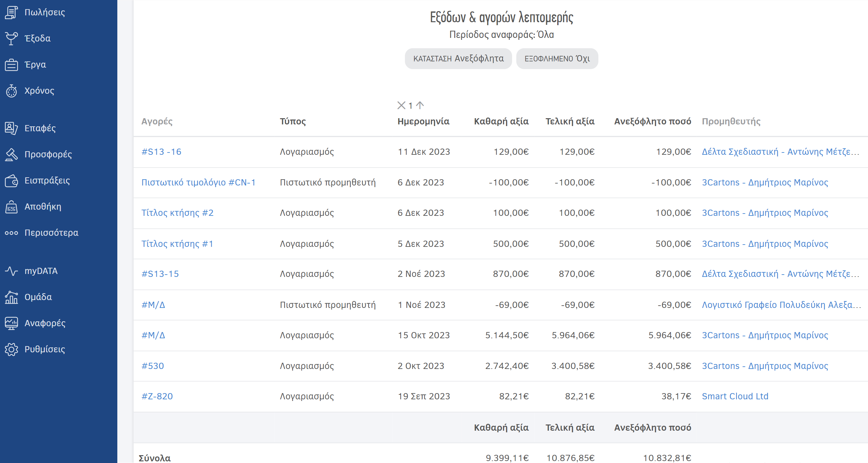Viewport: 868px width, 463px height.
Task: Open purchase #S13 -16
Action: [x=161, y=152]
